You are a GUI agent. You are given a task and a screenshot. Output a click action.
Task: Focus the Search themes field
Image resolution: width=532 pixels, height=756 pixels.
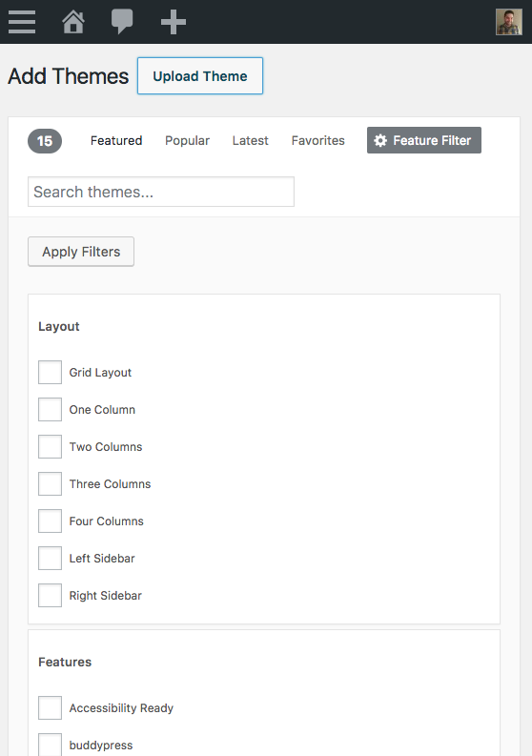pos(161,192)
